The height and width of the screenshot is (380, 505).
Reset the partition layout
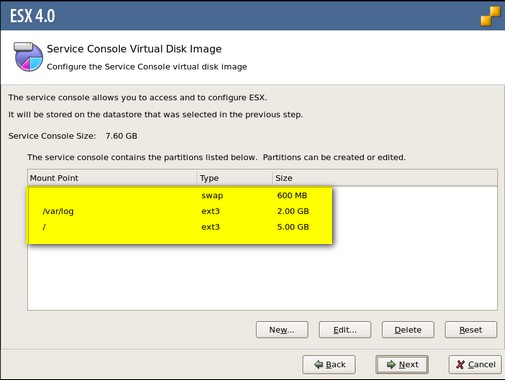click(x=471, y=330)
